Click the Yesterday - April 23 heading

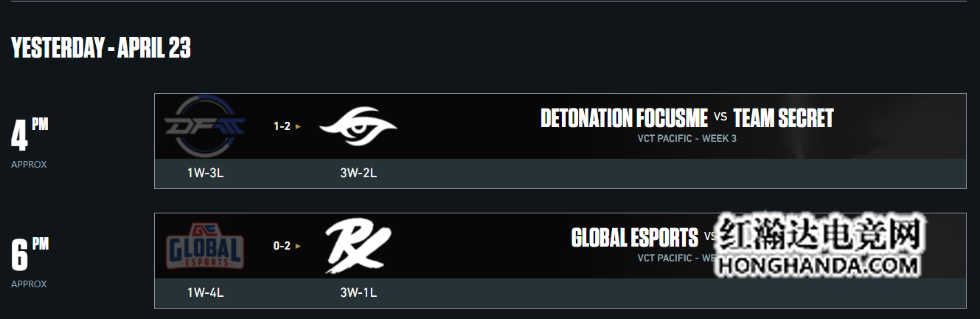(x=101, y=48)
